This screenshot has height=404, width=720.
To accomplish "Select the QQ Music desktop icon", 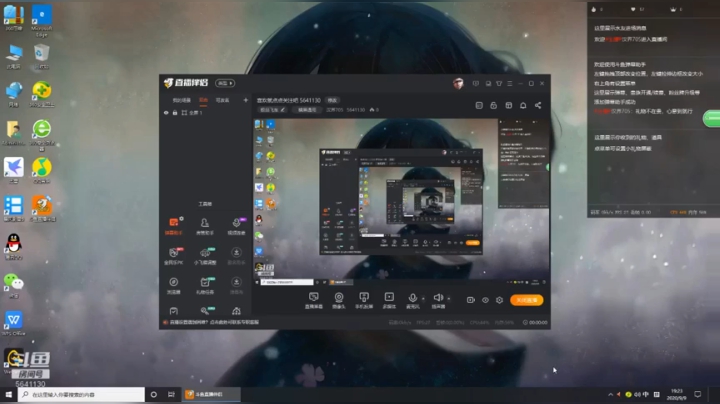I will pos(41,170).
